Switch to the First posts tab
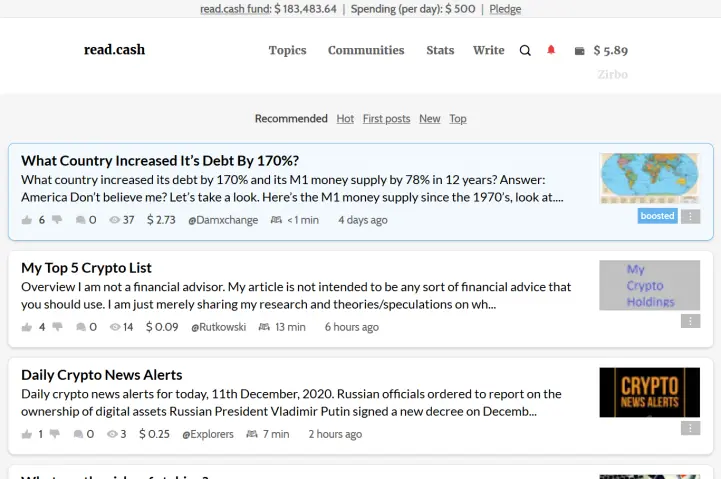This screenshot has width=721, height=479. click(386, 119)
